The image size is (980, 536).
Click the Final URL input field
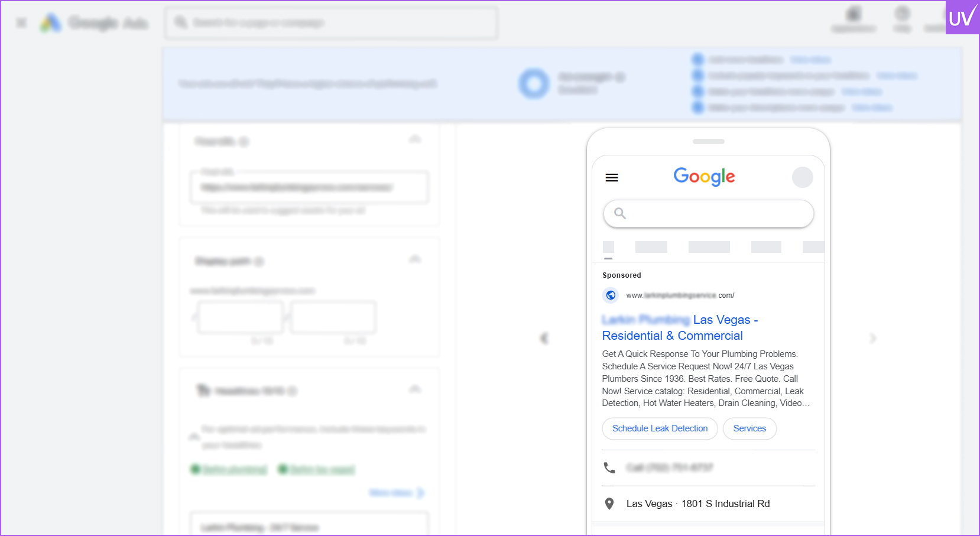point(309,187)
